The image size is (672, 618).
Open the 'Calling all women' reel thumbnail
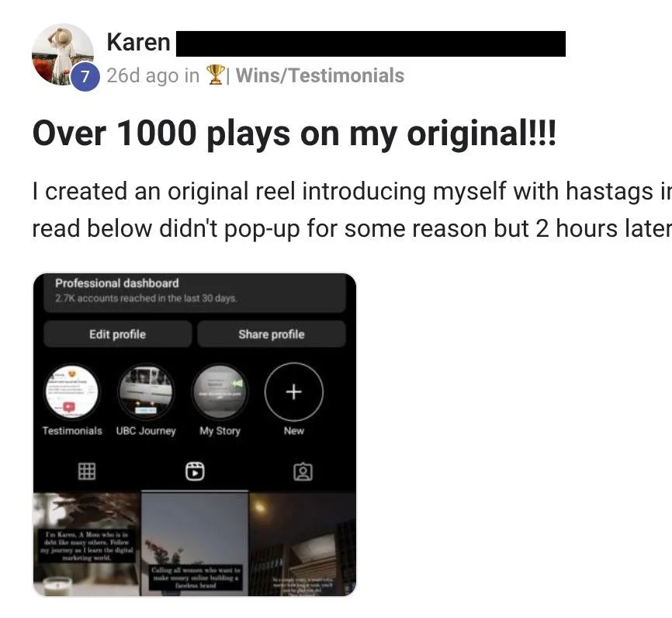195,544
